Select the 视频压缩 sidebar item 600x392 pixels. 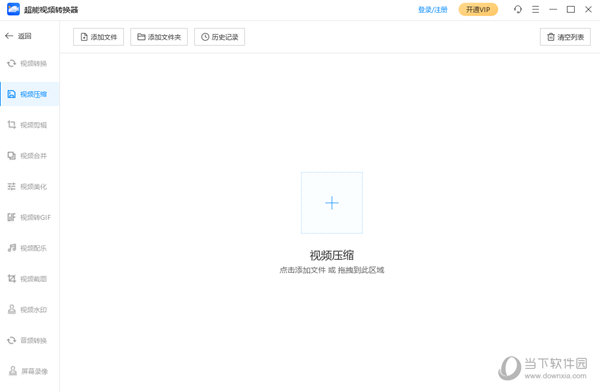pos(29,94)
